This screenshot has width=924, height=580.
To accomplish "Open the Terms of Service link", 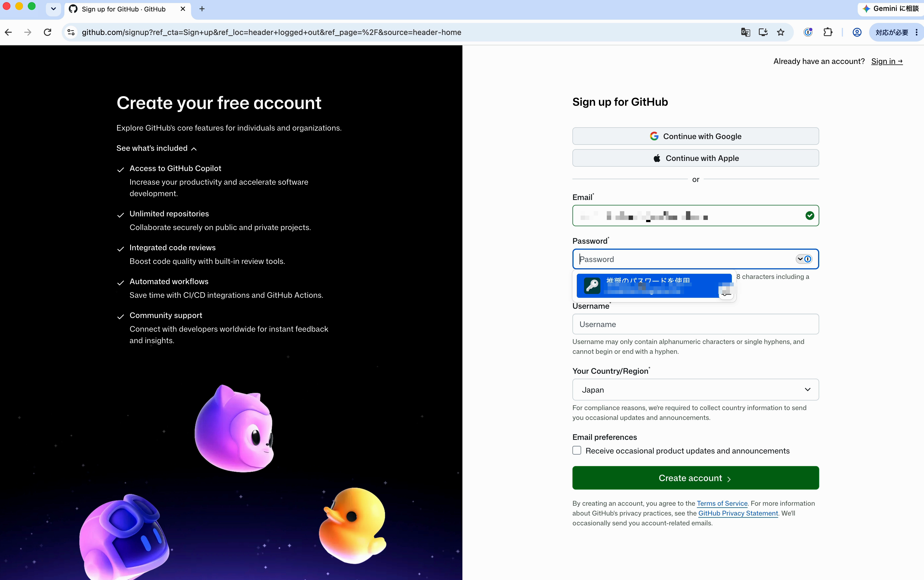I will [x=722, y=503].
